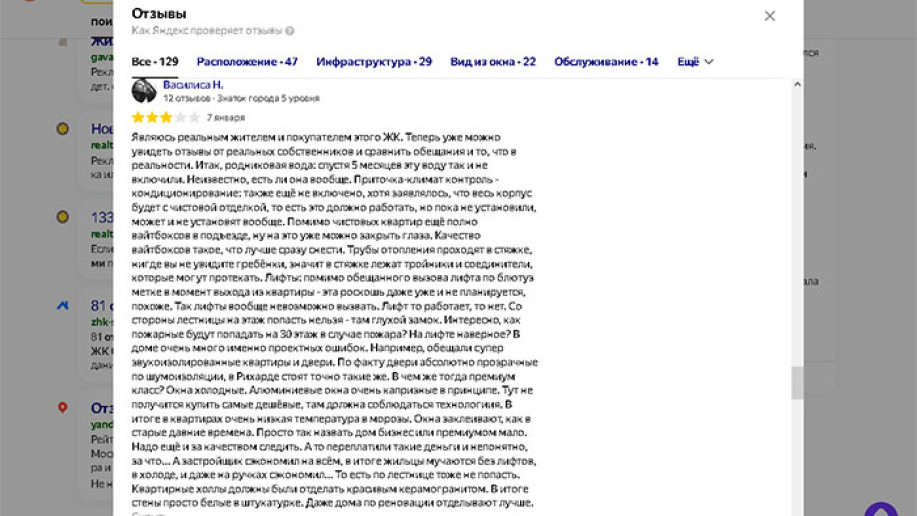This screenshot has height=516, width=917.
Task: Click the purple Alice assistant icon
Action: tap(880, 503)
